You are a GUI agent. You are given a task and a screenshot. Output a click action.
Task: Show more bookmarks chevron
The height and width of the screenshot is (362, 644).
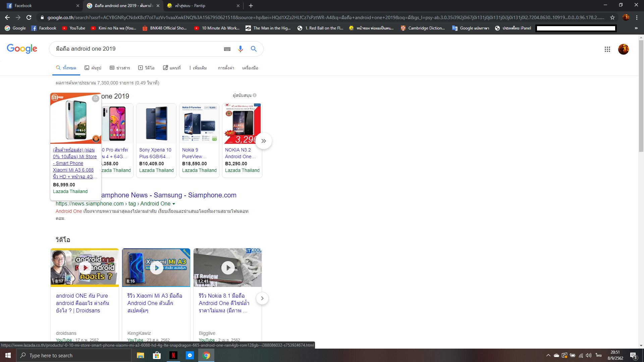(x=636, y=28)
